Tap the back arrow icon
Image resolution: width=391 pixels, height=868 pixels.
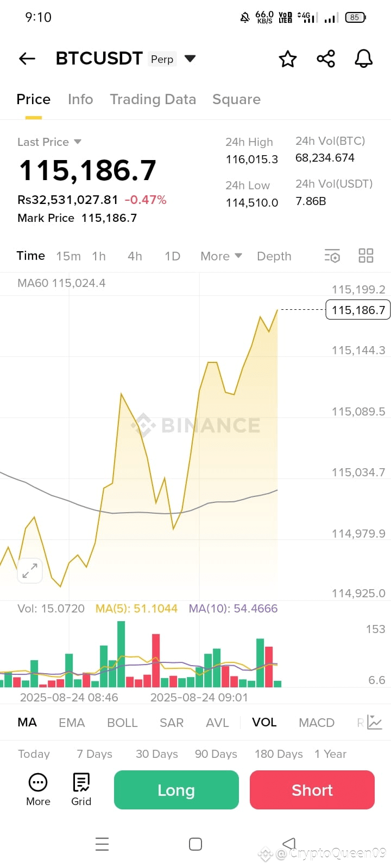click(27, 59)
